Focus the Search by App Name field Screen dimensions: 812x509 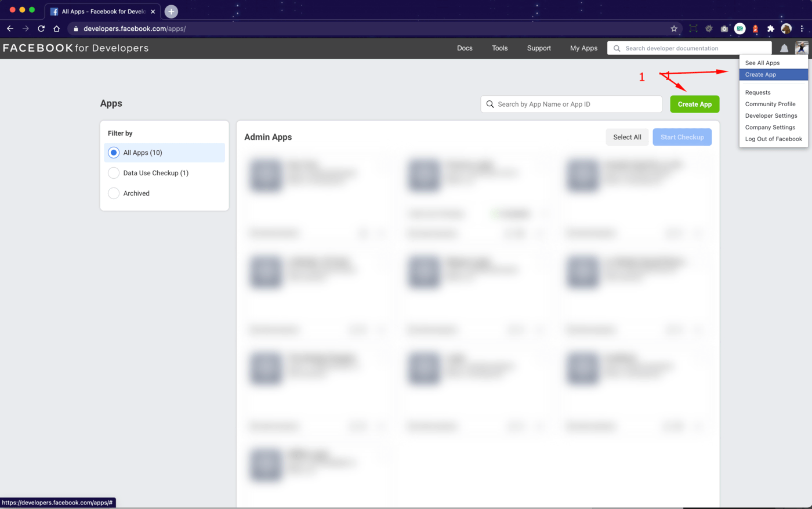pyautogui.click(x=571, y=104)
